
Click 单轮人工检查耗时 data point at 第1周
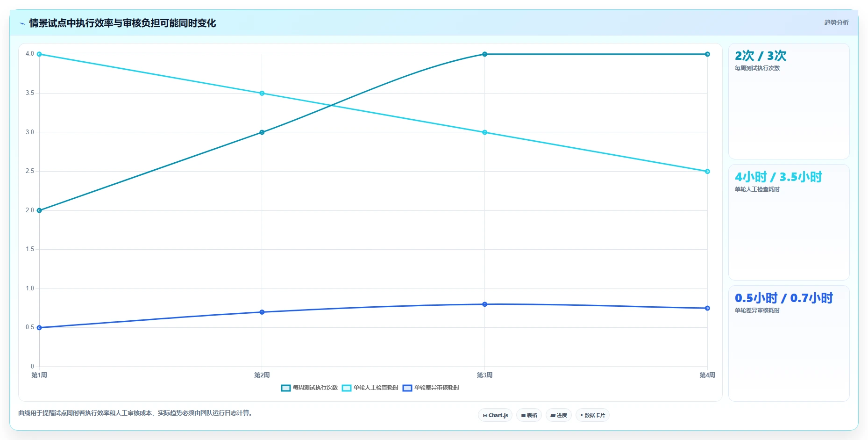coord(39,54)
